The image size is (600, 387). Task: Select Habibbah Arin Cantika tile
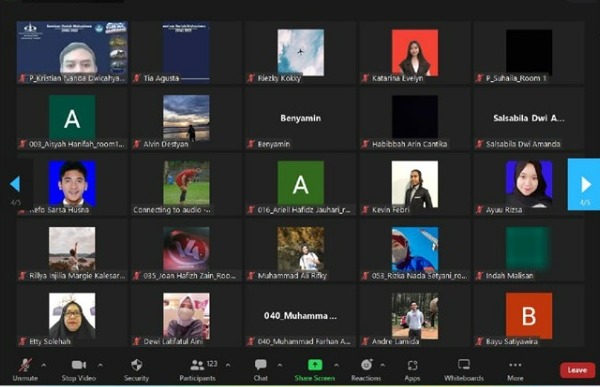pos(415,118)
